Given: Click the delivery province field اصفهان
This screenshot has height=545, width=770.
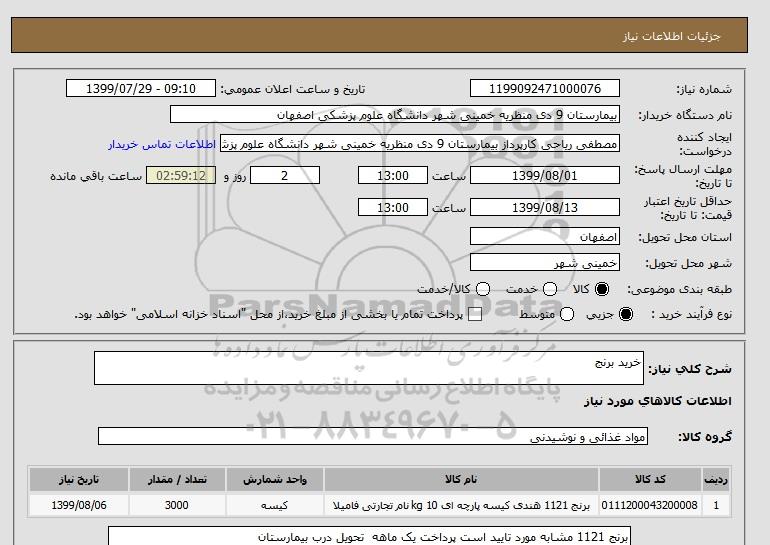Looking at the screenshot, I should click(x=545, y=236).
